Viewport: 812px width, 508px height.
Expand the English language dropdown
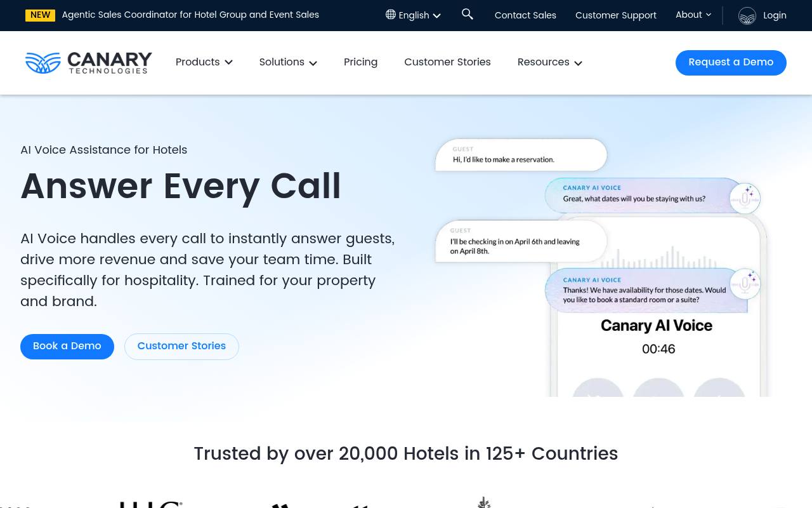point(413,15)
